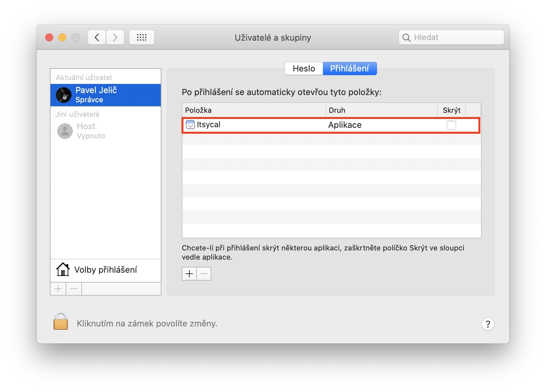Switch to the Heslo tab
This screenshot has height=392, width=546.
pyautogui.click(x=304, y=69)
